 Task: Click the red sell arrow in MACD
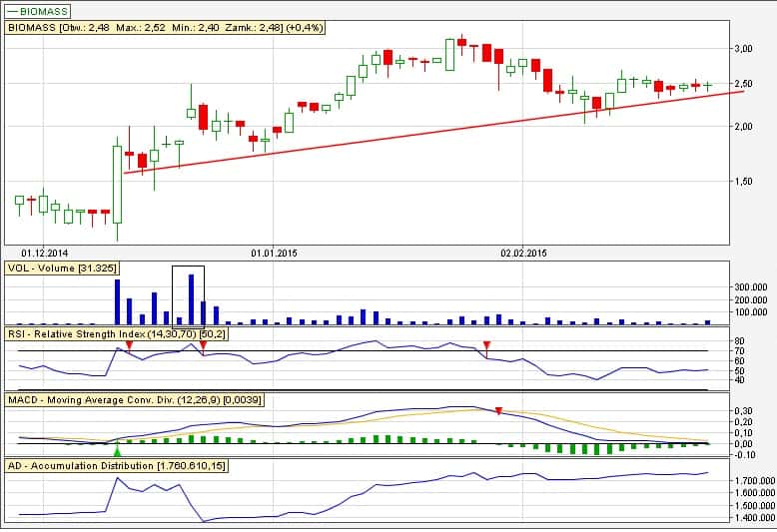point(498,411)
